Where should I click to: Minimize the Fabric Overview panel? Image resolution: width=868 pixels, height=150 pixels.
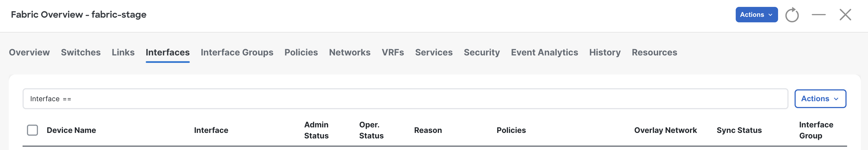(818, 15)
